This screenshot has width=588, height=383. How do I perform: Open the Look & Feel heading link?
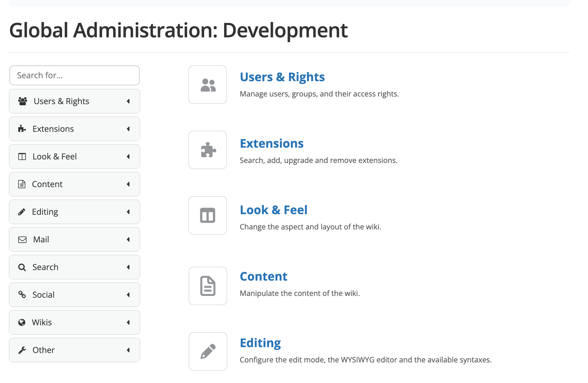(x=274, y=210)
